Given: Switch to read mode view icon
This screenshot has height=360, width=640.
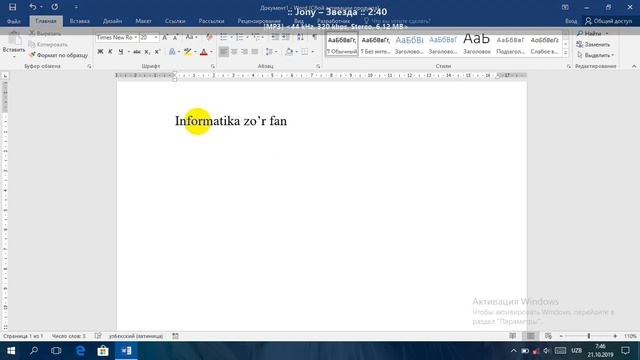Looking at the screenshot, I should click(513, 336).
